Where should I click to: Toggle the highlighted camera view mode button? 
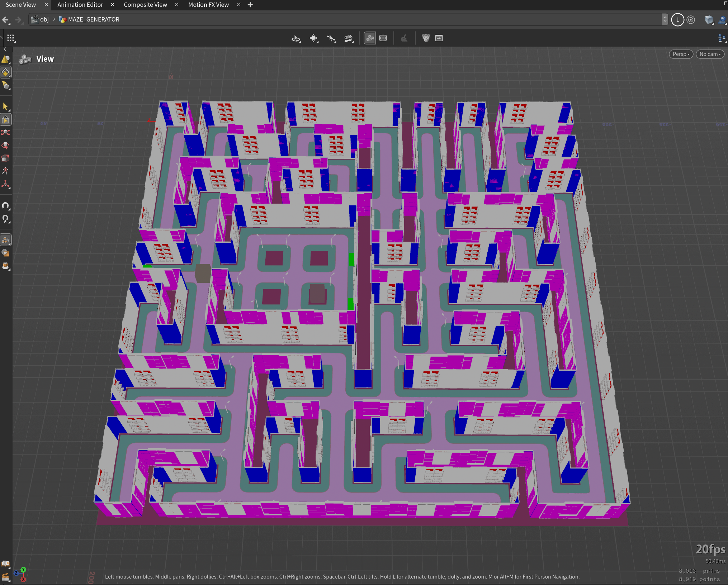click(x=370, y=38)
